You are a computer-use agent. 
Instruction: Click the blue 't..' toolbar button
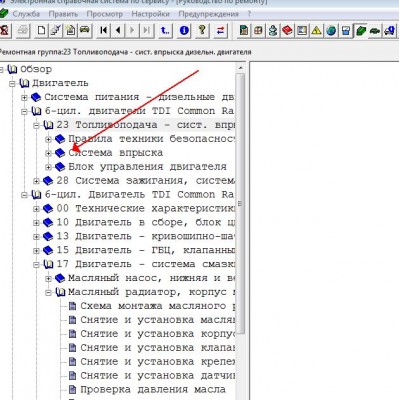tap(165, 31)
